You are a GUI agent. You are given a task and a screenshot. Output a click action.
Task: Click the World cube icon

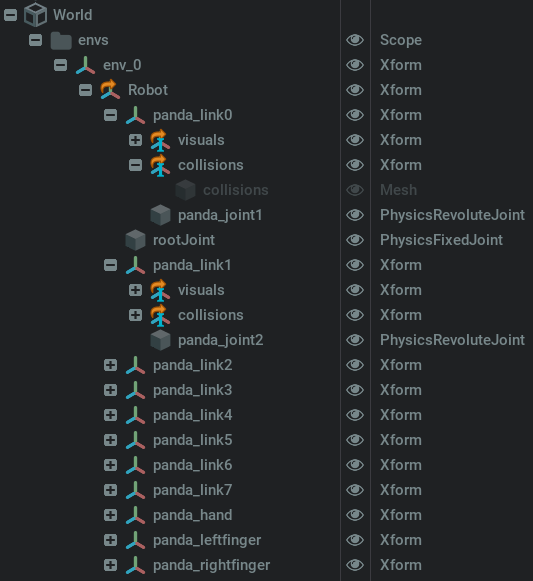pyautogui.click(x=35, y=15)
